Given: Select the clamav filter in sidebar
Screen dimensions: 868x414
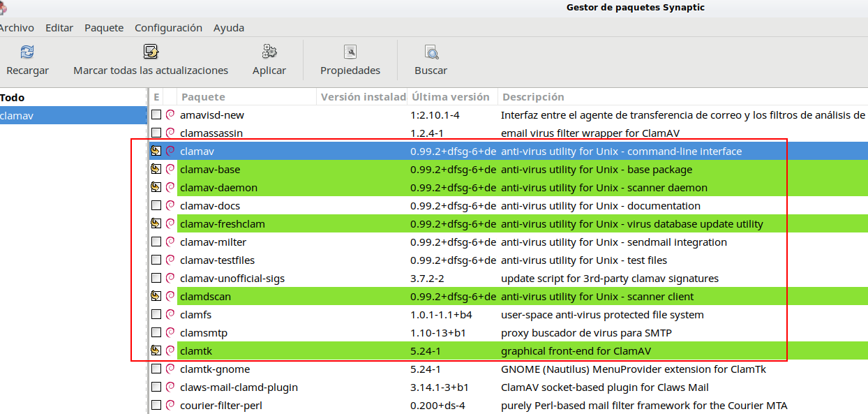Looking at the screenshot, I should 73,116.
